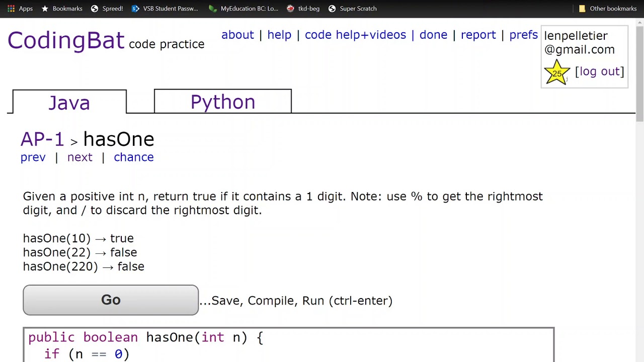Image resolution: width=644 pixels, height=362 pixels.
Task: Open the code help+videos link
Action: pyautogui.click(x=355, y=35)
